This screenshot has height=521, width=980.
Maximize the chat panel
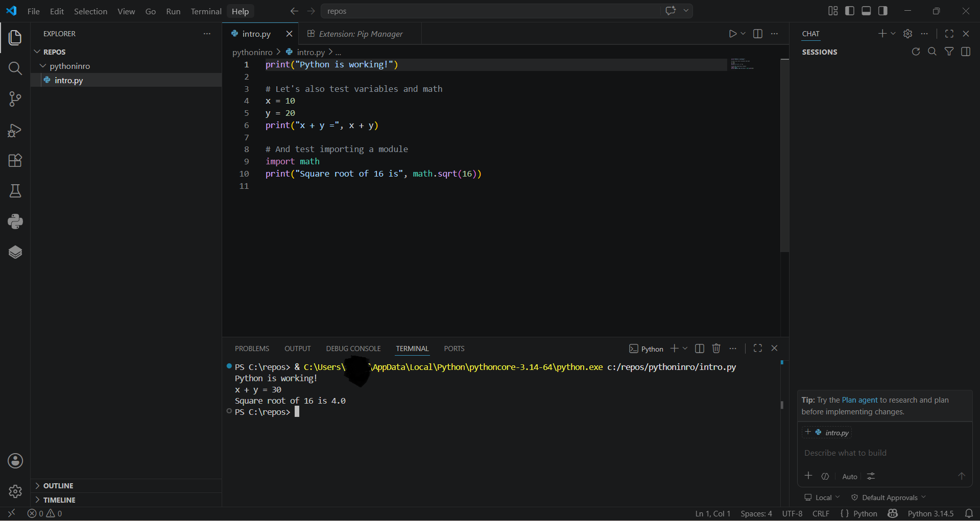(x=949, y=34)
